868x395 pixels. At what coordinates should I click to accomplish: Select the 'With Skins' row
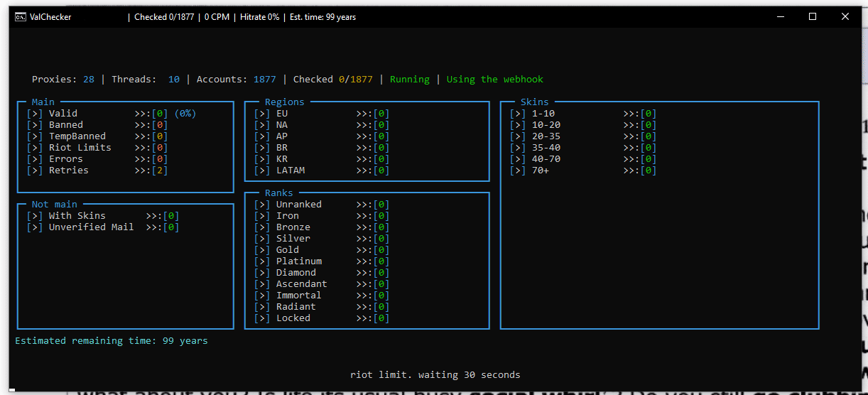(x=103, y=216)
